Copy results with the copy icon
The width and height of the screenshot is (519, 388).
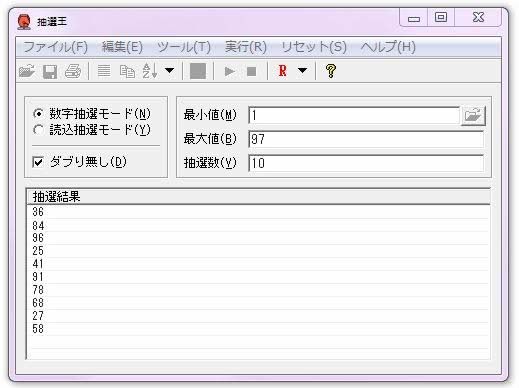coord(127,71)
